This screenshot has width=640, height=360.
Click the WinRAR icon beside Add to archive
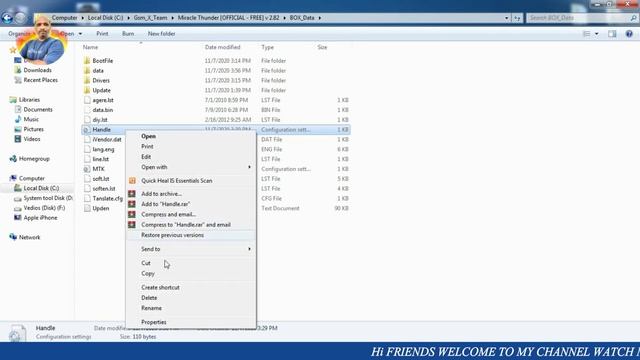(x=132, y=193)
